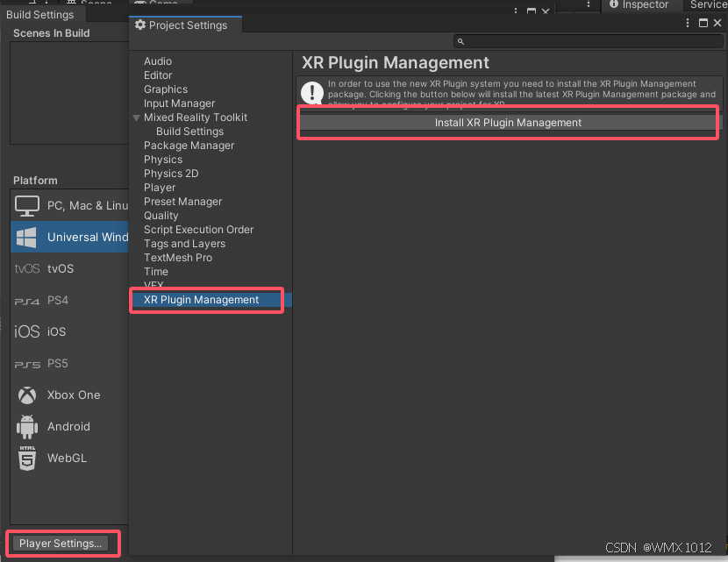Image resolution: width=728 pixels, height=562 pixels.
Task: Click the warning exclamation info icon
Action: pos(312,92)
